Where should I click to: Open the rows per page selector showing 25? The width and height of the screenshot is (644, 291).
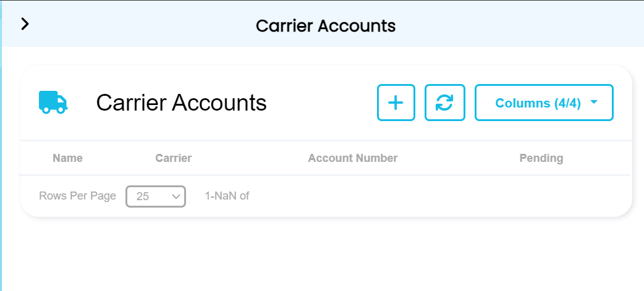[x=155, y=196]
